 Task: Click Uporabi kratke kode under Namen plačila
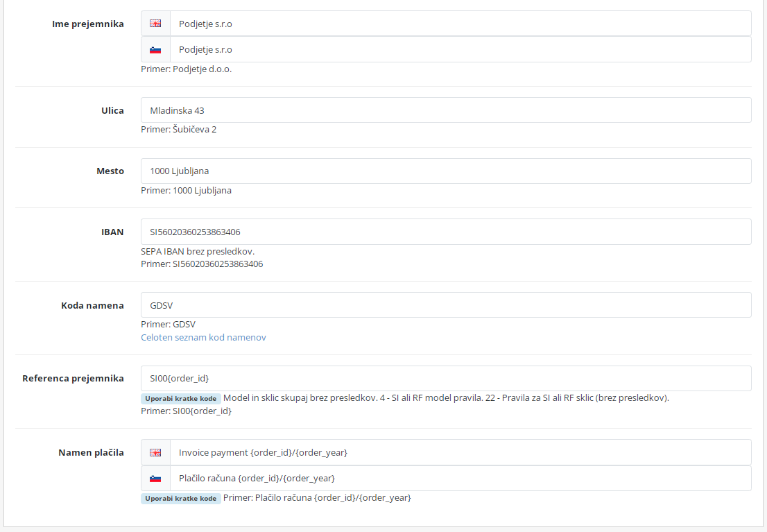[x=180, y=499]
